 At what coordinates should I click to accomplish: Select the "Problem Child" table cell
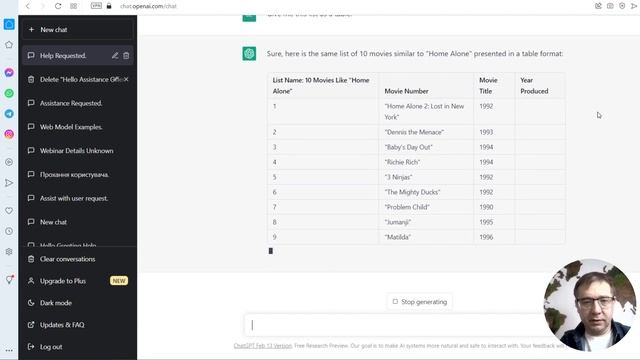(x=426, y=207)
